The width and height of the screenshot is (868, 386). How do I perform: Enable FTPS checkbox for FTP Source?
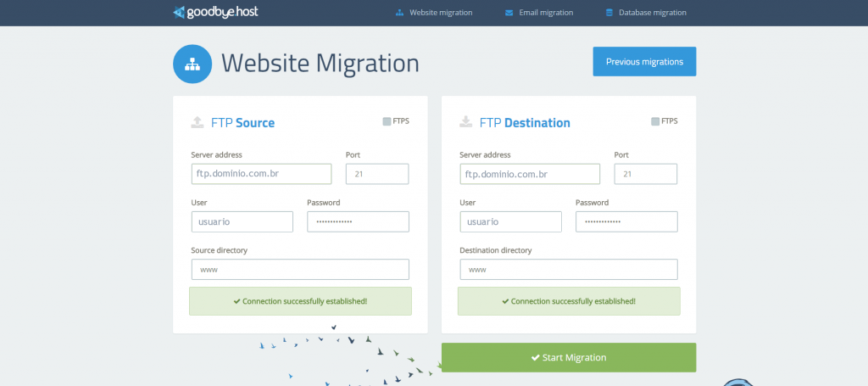387,121
